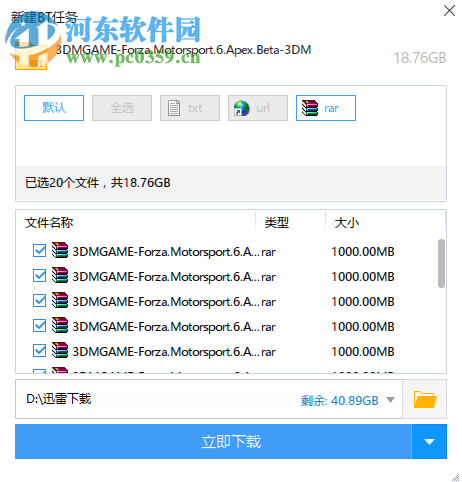Click the file list vertical scrollbar thumb

tap(441, 263)
